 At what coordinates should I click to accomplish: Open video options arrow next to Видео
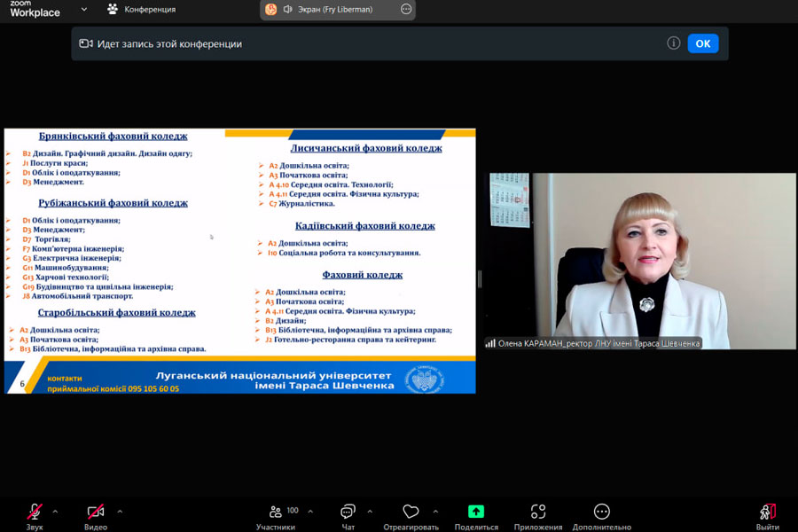click(x=120, y=512)
